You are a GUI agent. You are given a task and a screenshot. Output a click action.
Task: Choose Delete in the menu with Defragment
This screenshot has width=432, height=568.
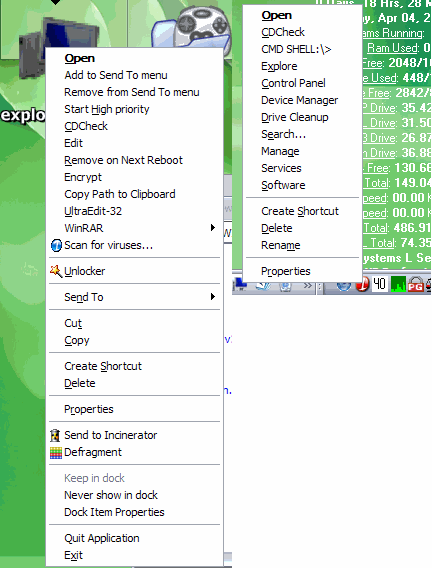pos(134,383)
